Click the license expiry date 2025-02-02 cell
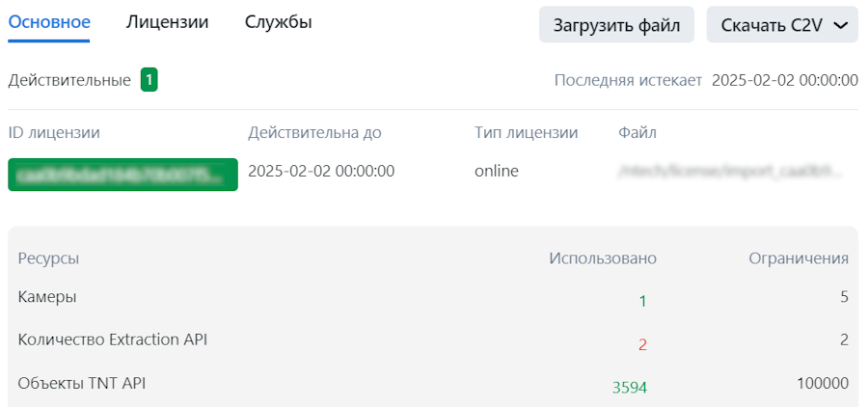Image resolution: width=868 pixels, height=407 pixels. tap(321, 172)
